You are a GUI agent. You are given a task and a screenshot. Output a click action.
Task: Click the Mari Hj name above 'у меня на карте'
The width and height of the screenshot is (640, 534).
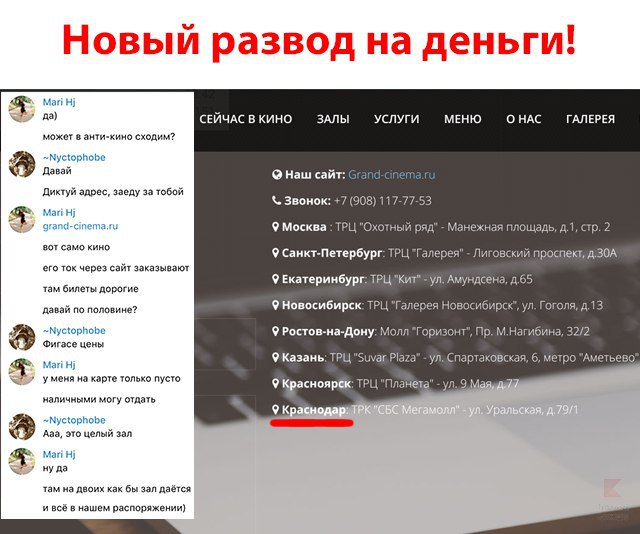pyautogui.click(x=59, y=365)
